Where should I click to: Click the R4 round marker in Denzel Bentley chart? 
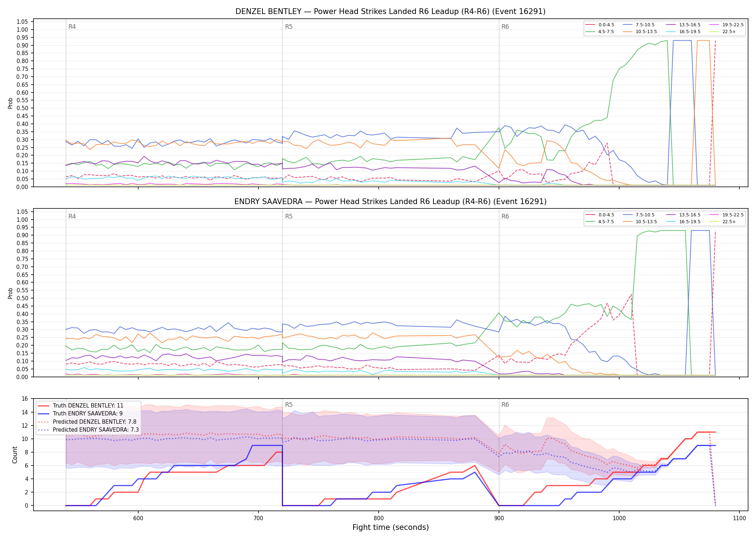pyautogui.click(x=72, y=27)
